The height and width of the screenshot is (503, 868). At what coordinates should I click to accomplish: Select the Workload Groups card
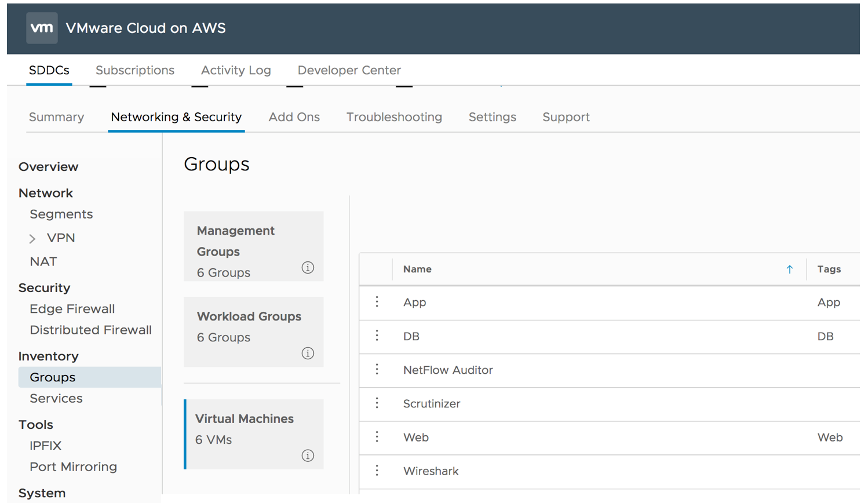tap(253, 332)
